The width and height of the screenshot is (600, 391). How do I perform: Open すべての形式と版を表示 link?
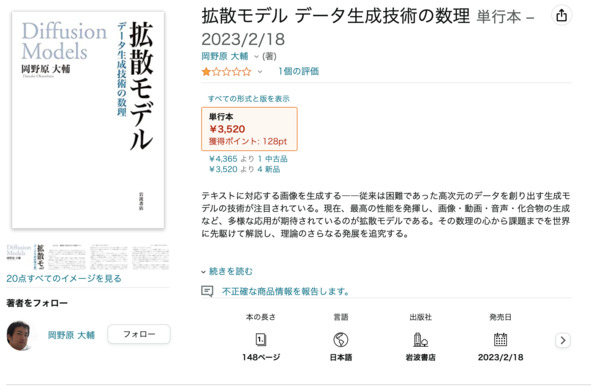click(249, 99)
